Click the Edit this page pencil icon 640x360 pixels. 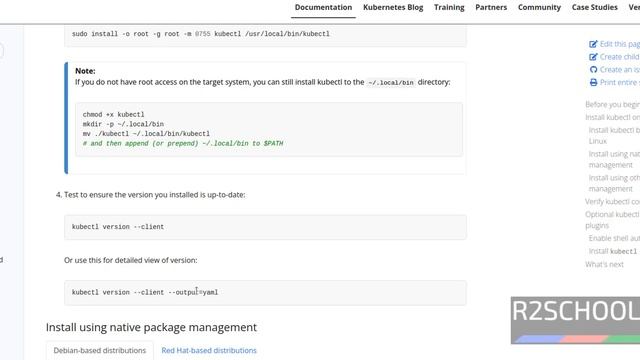pos(593,44)
